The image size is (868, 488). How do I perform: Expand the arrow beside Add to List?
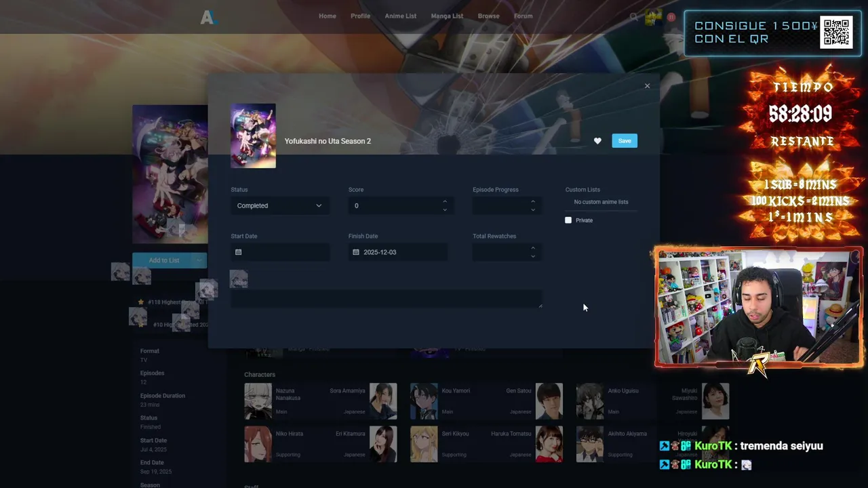[199, 260]
